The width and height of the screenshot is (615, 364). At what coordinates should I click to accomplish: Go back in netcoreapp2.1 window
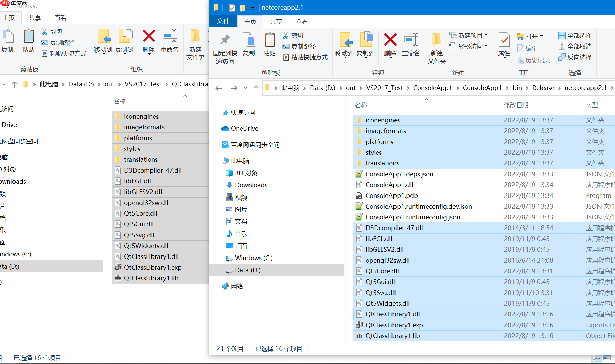pos(219,88)
